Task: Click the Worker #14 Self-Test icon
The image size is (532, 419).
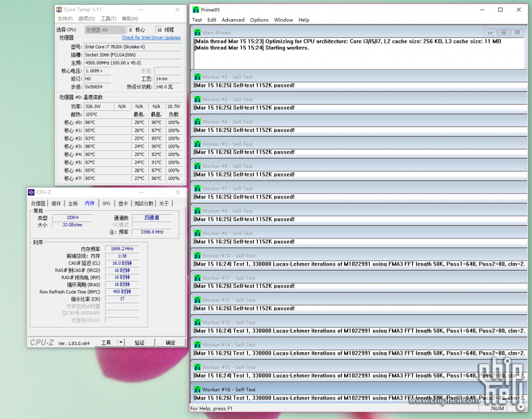Action: coord(198,345)
